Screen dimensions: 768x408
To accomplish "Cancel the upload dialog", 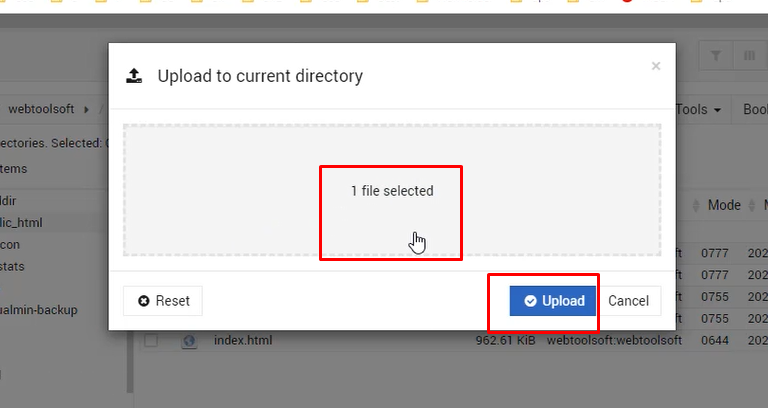I will click(628, 301).
